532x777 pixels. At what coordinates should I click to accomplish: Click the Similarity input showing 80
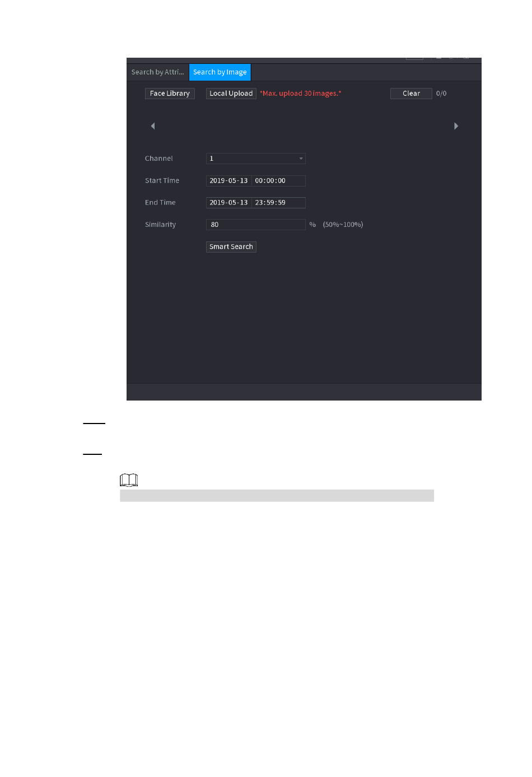pos(256,225)
